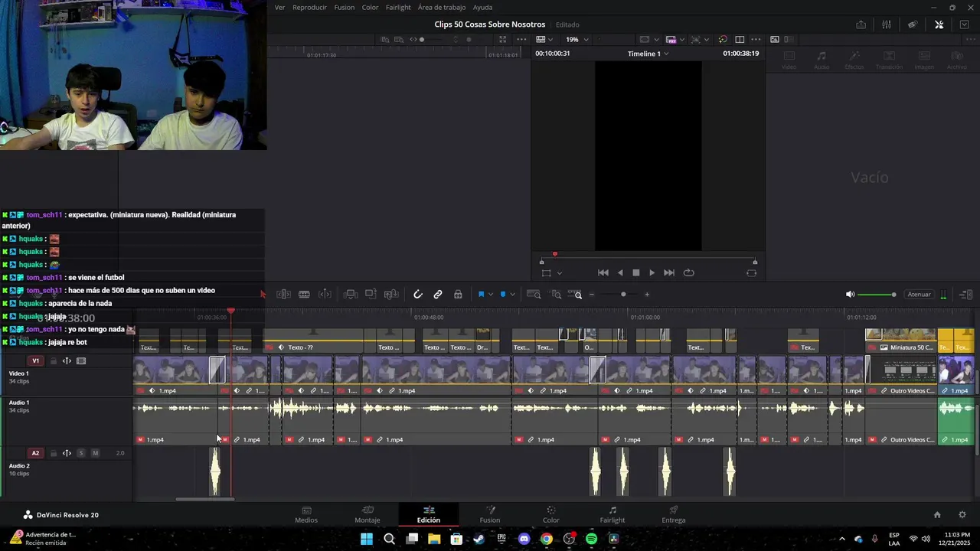
Task: Open the viewer transform overlay dropdown
Action: [x=559, y=273]
